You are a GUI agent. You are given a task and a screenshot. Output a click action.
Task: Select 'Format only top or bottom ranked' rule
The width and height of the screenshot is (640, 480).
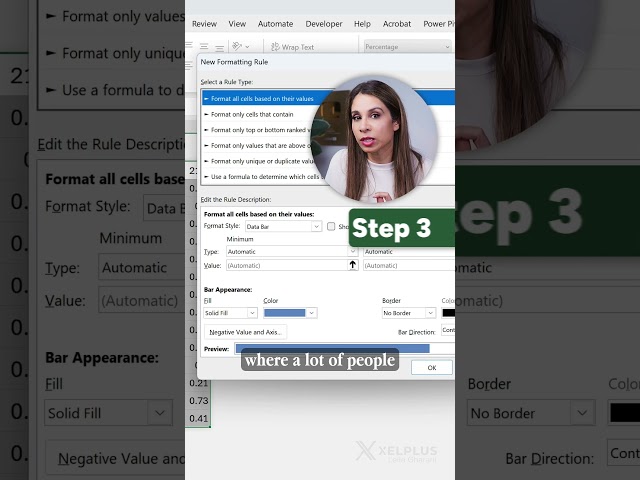(258, 130)
